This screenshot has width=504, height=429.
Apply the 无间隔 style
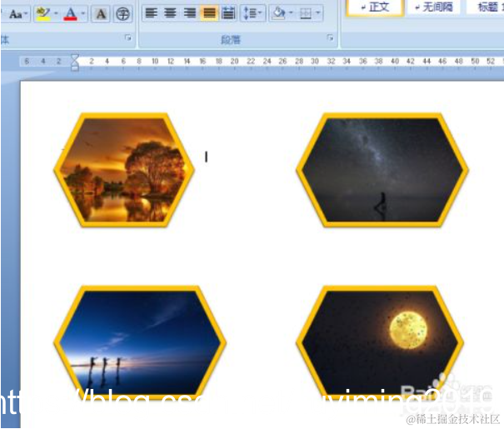pyautogui.click(x=434, y=7)
